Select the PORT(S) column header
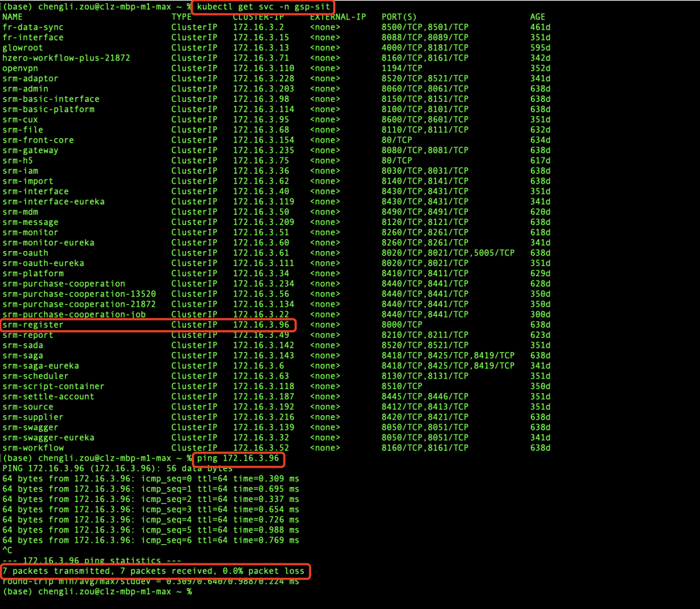The width and height of the screenshot is (700, 609). 399,17
